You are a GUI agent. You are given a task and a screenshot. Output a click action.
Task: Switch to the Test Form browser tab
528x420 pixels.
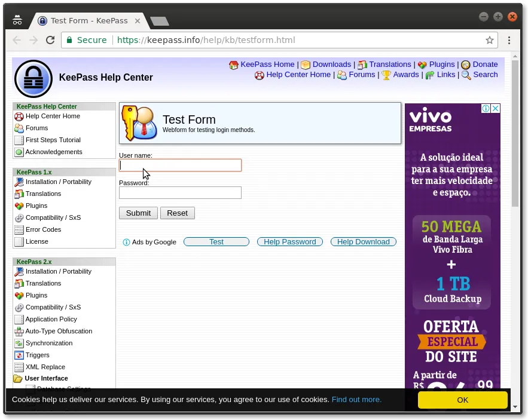pyautogui.click(x=88, y=21)
